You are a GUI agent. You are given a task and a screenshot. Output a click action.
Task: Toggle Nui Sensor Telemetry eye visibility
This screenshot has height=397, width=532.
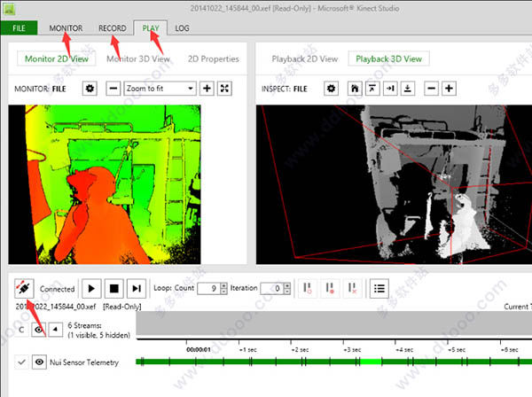click(x=39, y=362)
